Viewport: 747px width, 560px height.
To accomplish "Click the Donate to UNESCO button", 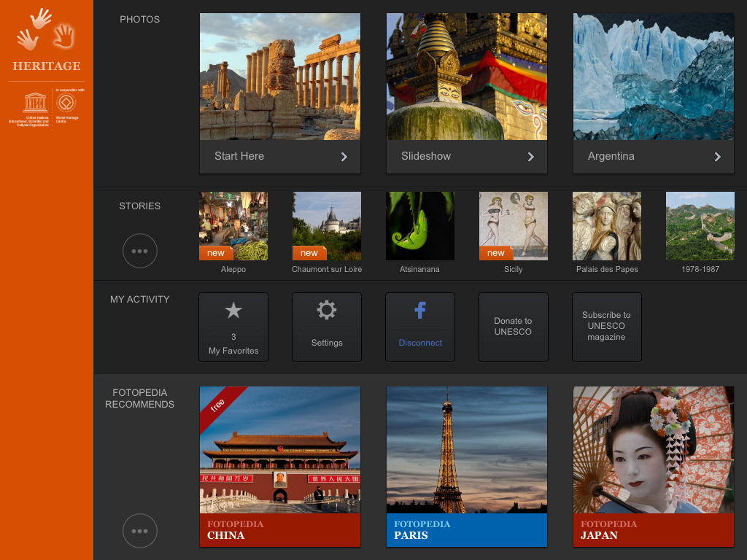I will coord(514,327).
